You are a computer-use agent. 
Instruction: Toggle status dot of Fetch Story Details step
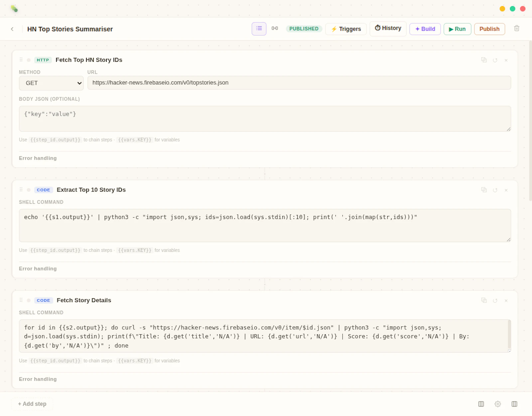pos(29,300)
